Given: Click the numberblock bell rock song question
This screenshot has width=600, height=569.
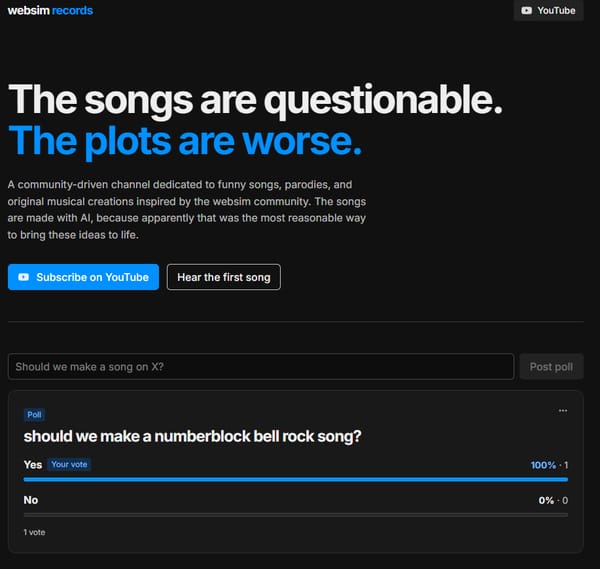Looking at the screenshot, I should [192, 436].
